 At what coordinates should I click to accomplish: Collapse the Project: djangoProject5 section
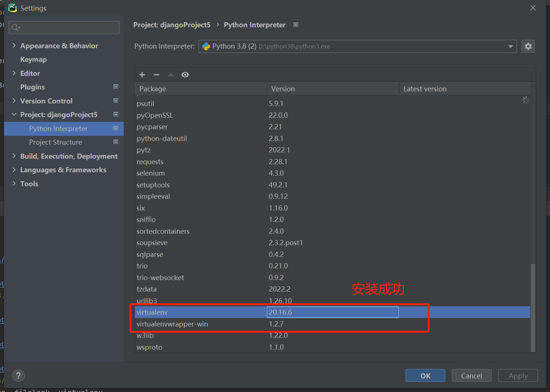14,114
